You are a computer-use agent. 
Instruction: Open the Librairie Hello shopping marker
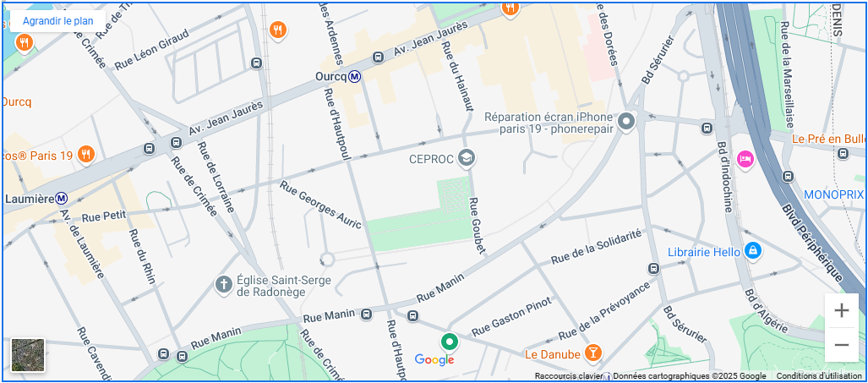point(753,252)
